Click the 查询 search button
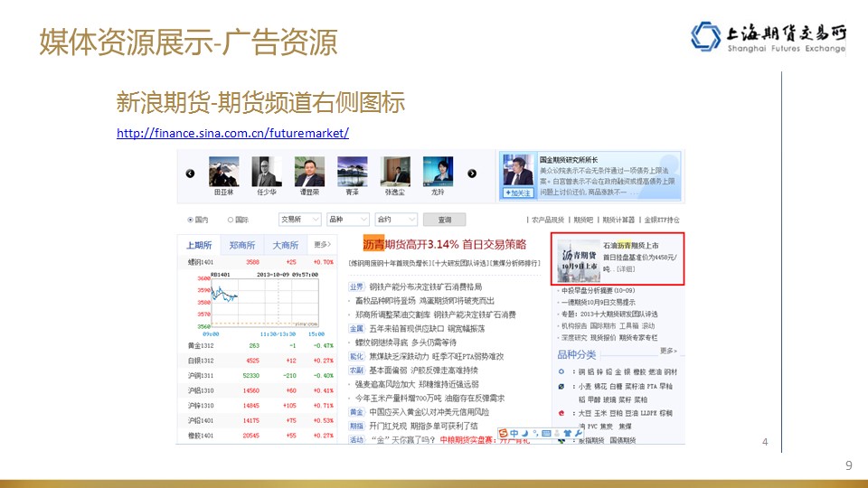868x488 pixels. coord(444,220)
